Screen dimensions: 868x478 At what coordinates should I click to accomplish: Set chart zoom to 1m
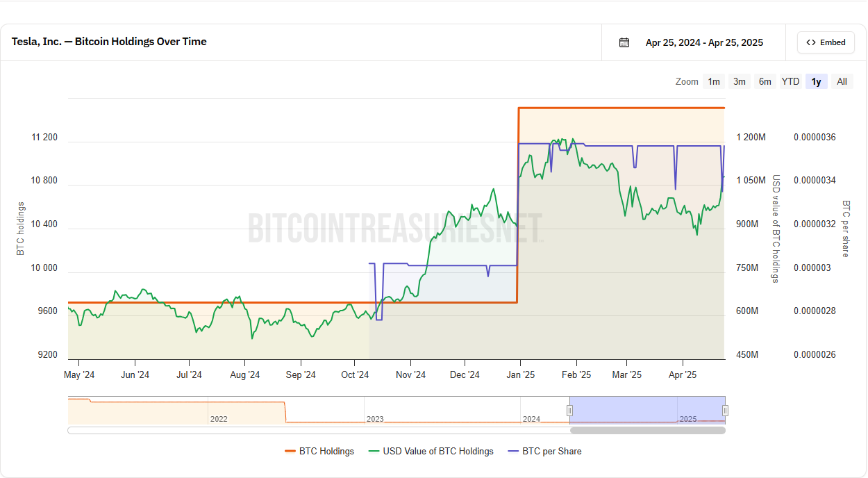click(714, 81)
